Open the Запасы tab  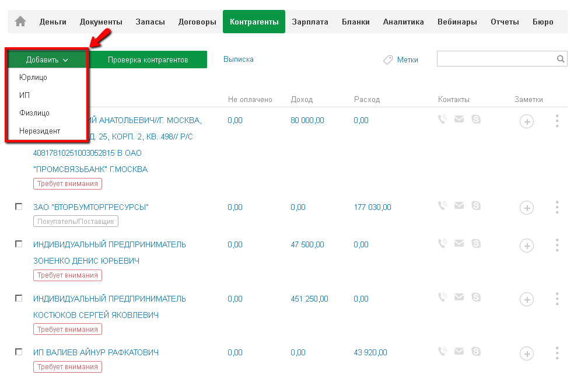(x=150, y=22)
